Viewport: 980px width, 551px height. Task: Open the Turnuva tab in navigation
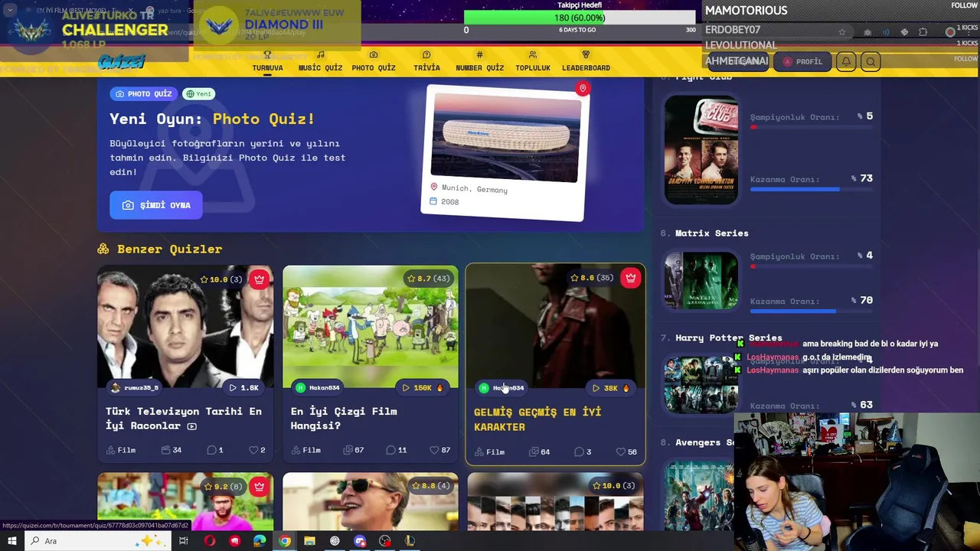click(x=267, y=61)
